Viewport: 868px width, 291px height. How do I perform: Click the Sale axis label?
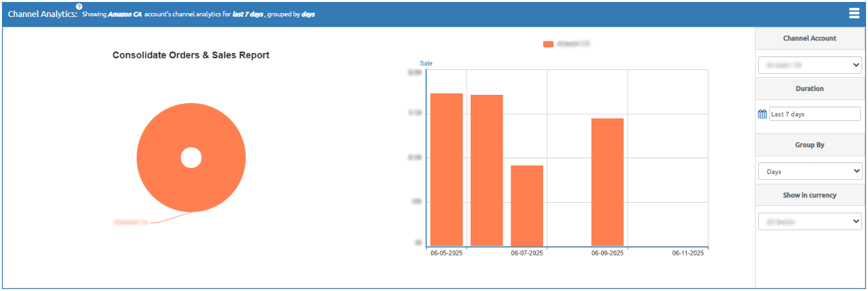point(426,63)
